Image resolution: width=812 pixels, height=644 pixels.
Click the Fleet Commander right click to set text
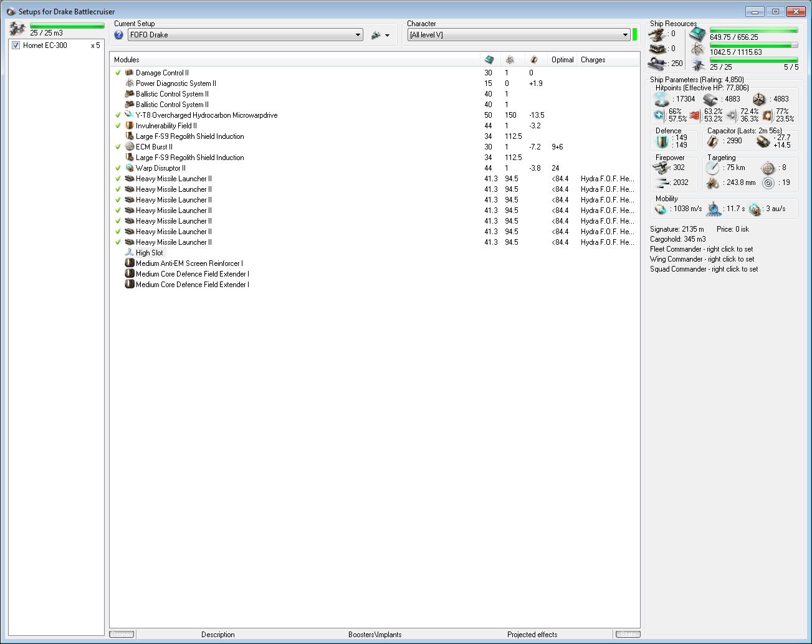[x=701, y=249]
